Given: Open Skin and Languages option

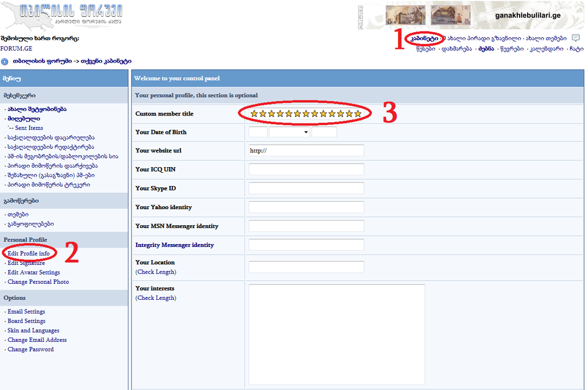Looking at the screenshot, I should coord(33,330).
